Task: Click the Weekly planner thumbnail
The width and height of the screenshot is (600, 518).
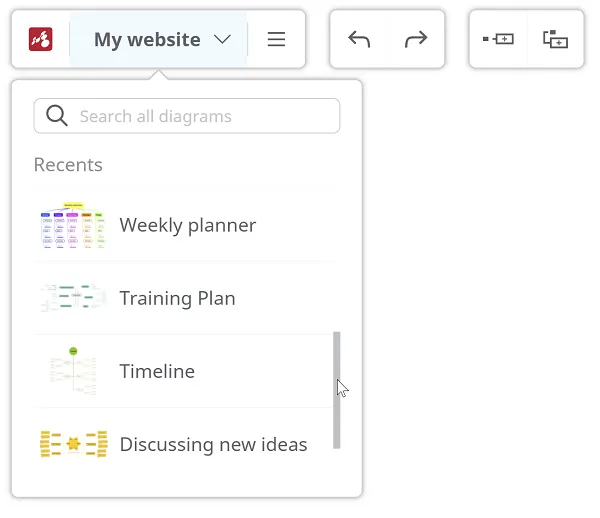Action: coord(73,225)
